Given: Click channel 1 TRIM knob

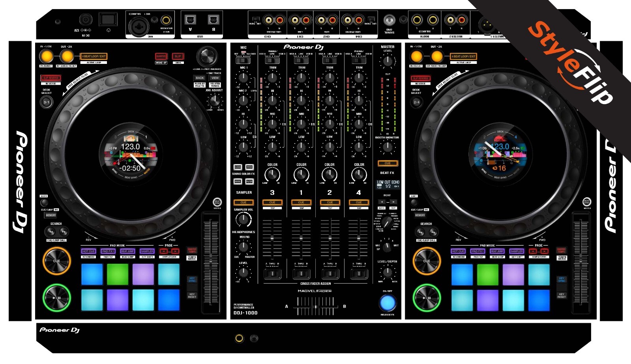Looking at the screenshot, I should (301, 78).
